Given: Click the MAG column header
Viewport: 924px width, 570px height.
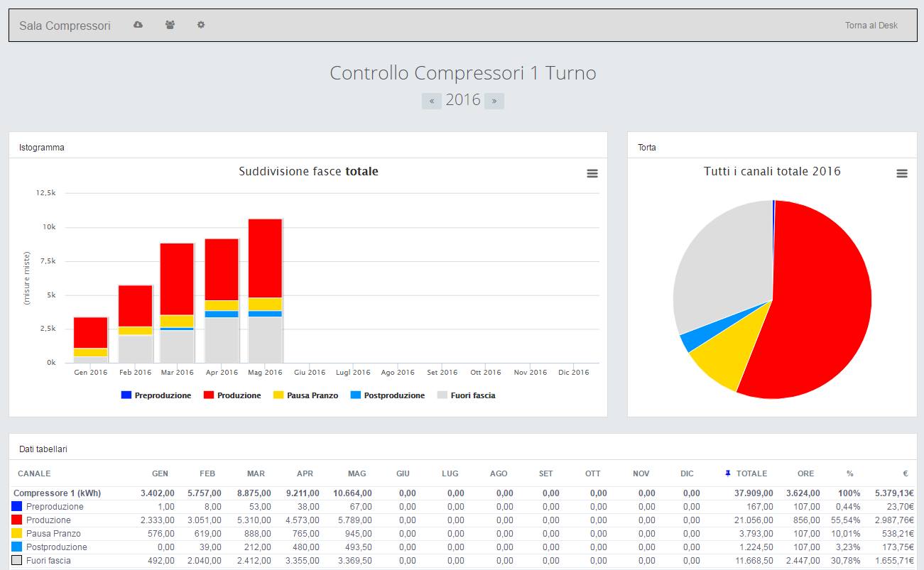Looking at the screenshot, I should [357, 473].
